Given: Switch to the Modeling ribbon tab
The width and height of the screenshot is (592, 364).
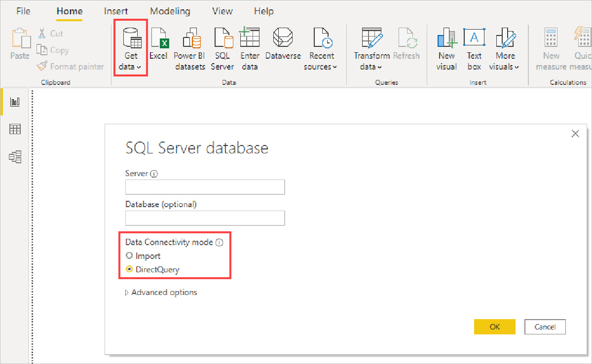Looking at the screenshot, I should (170, 11).
